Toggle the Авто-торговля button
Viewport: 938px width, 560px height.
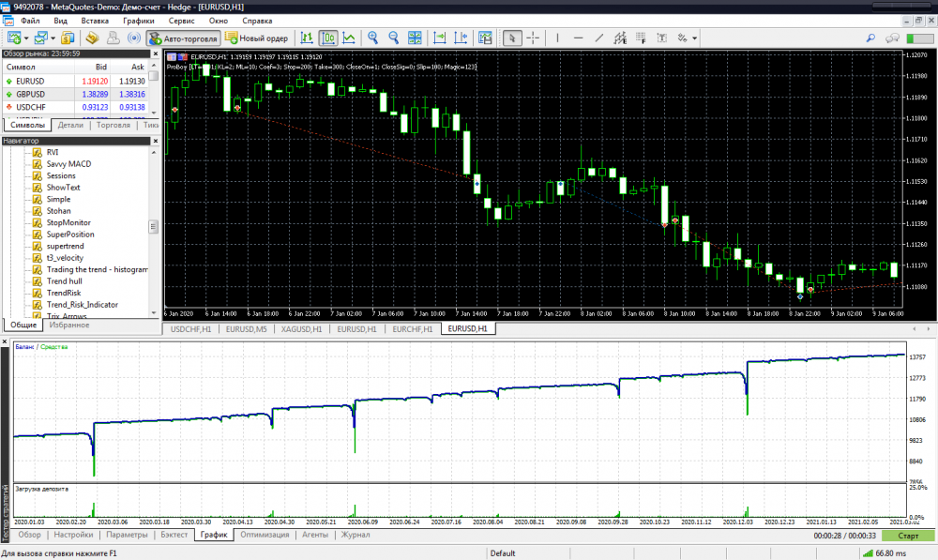point(184,38)
